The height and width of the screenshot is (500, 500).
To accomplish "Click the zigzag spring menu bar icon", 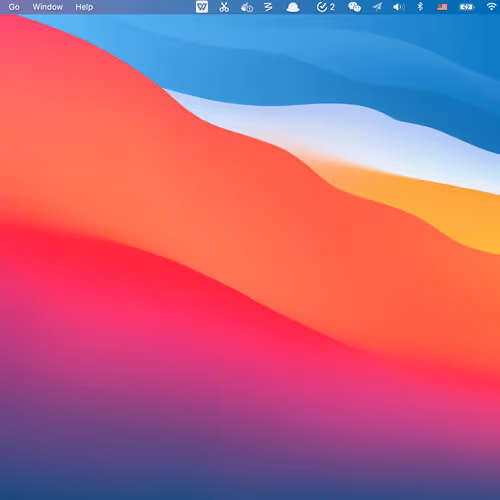I will (268, 7).
